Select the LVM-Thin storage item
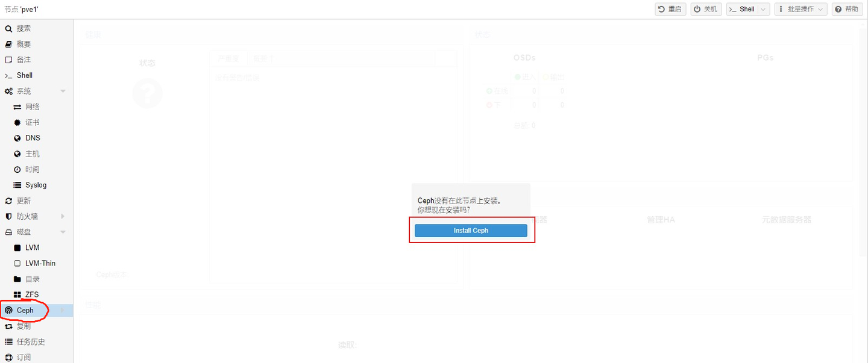 40,263
